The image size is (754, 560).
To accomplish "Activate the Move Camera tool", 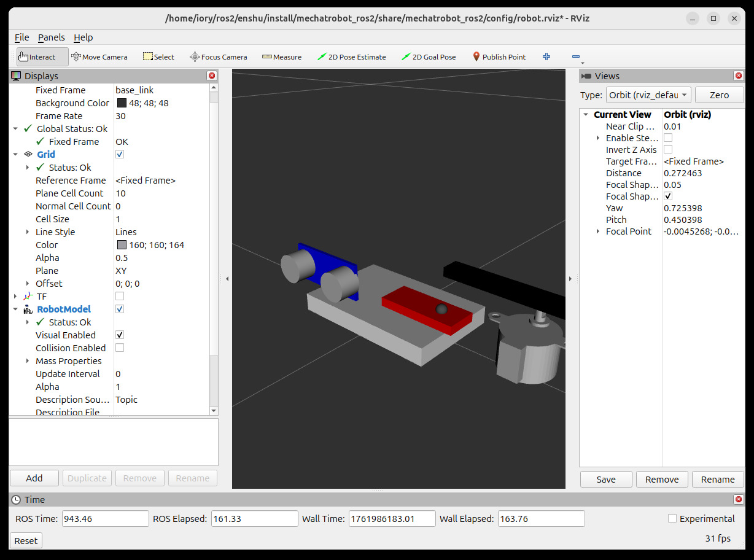I will tap(99, 57).
